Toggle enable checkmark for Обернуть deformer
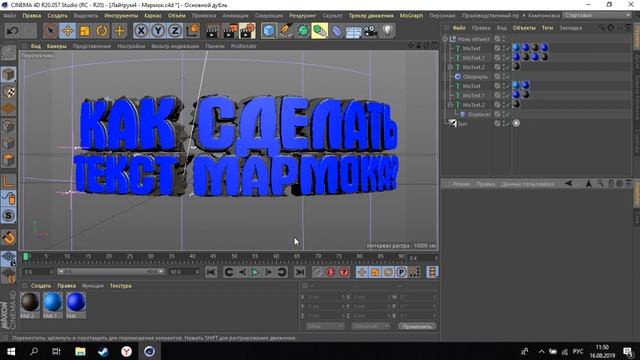The width and height of the screenshot is (640, 360). pos(509,77)
